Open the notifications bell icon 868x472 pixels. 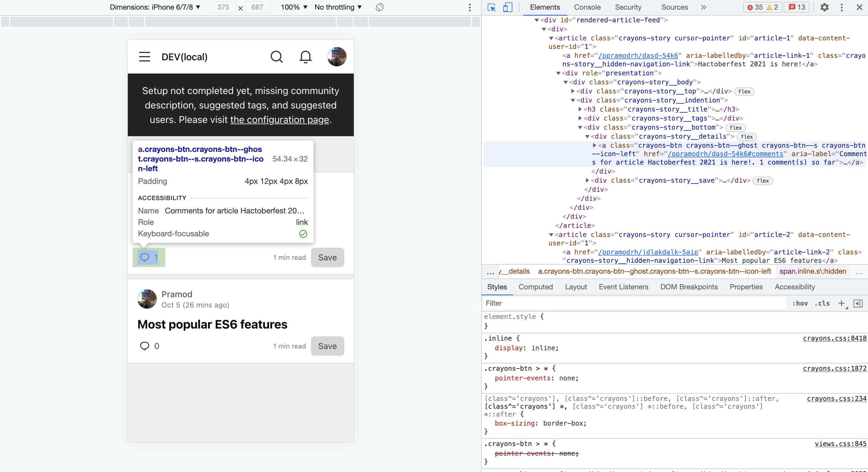pyautogui.click(x=305, y=57)
